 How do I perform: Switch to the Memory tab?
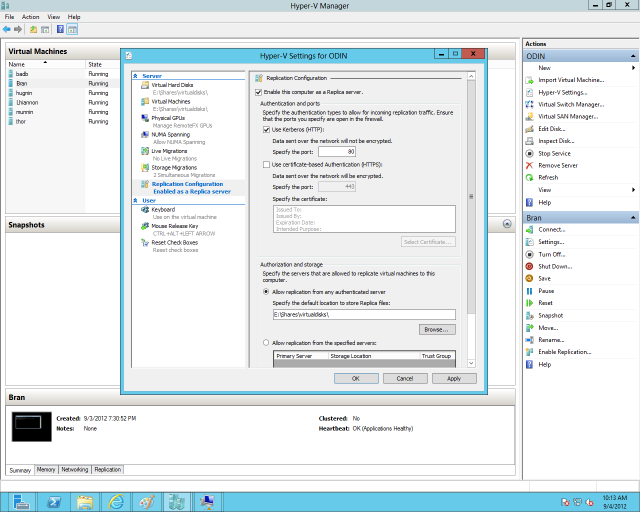point(46,470)
